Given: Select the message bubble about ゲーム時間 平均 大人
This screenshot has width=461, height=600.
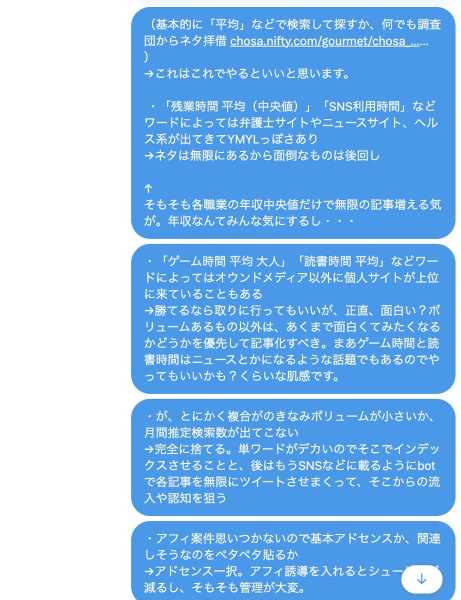Looking at the screenshot, I should 293,319.
